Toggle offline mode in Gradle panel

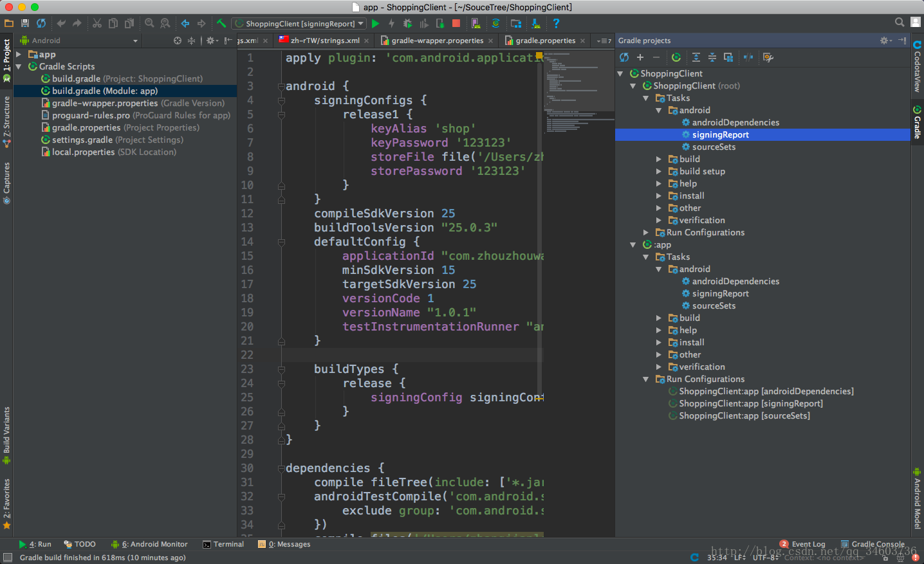pyautogui.click(x=748, y=57)
